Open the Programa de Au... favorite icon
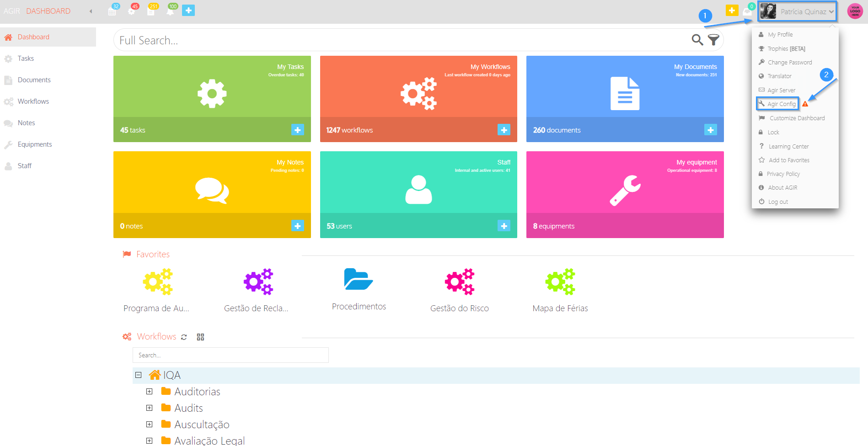The image size is (868, 446). (x=157, y=281)
